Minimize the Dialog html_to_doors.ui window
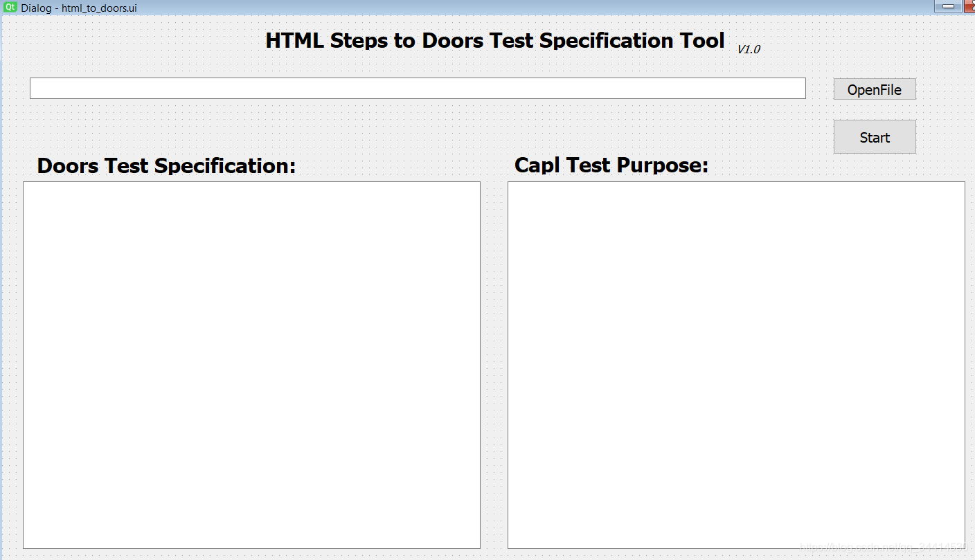 point(948,6)
